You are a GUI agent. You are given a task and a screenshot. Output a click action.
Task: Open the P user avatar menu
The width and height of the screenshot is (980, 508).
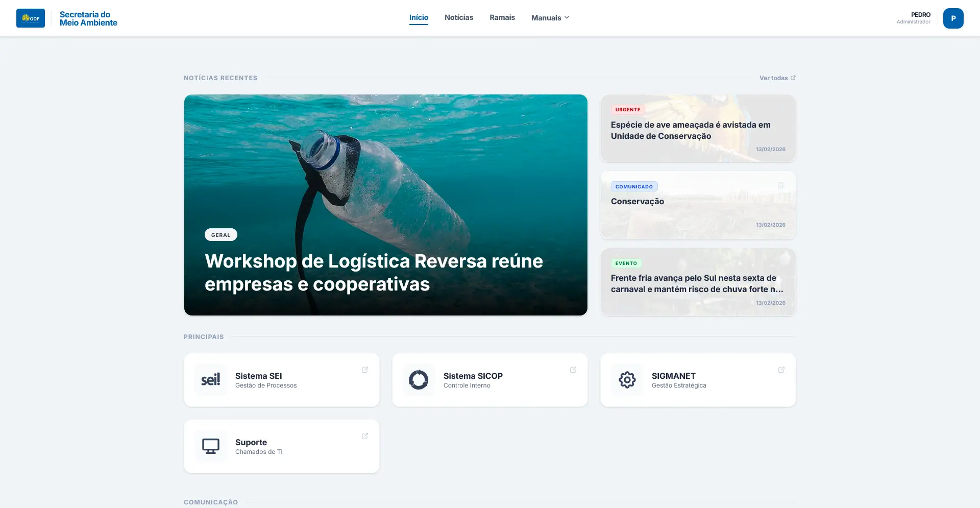point(953,18)
